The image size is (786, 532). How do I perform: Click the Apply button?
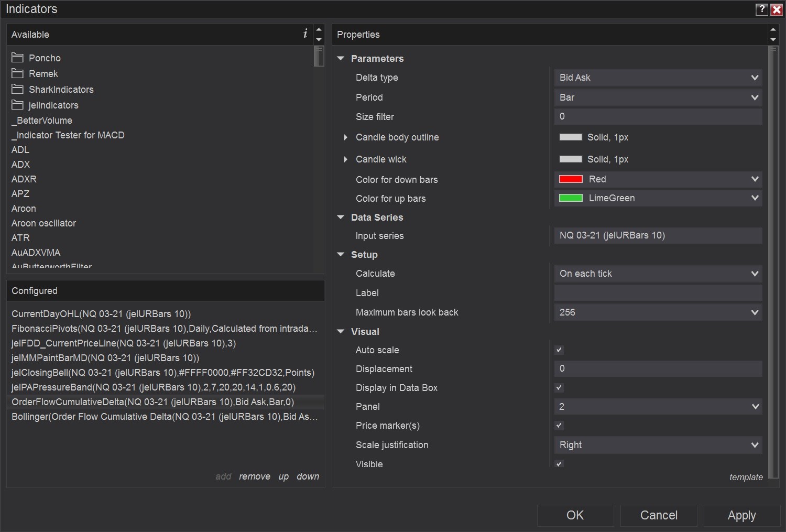(741, 515)
